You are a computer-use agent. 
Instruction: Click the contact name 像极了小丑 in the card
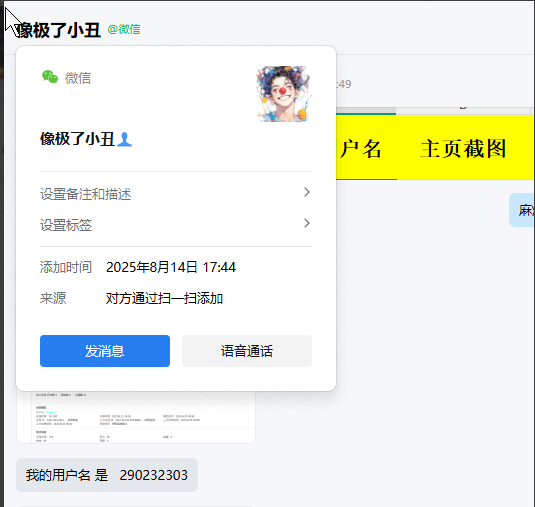[x=77, y=139]
